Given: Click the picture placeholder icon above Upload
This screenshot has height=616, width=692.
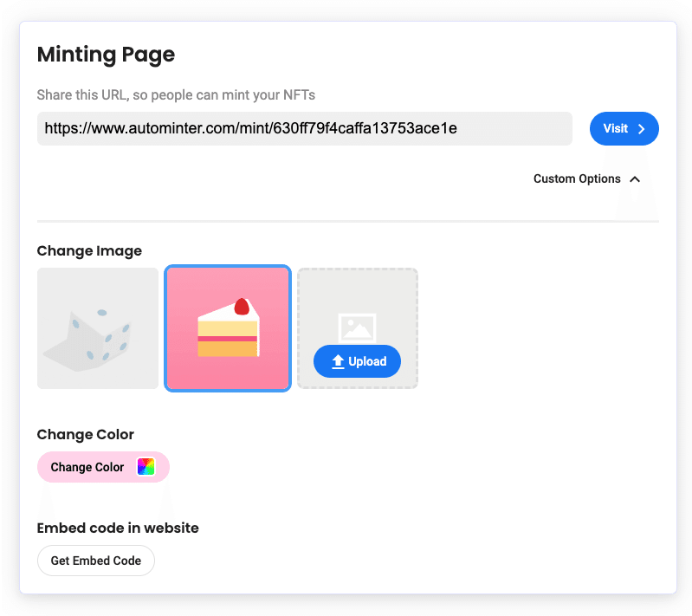Looking at the screenshot, I should (357, 328).
